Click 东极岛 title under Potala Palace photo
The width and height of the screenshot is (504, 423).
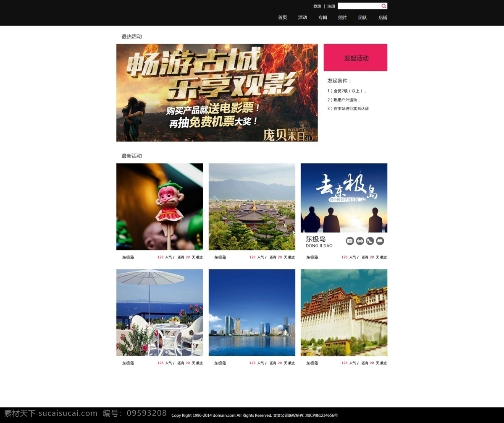(x=312, y=363)
